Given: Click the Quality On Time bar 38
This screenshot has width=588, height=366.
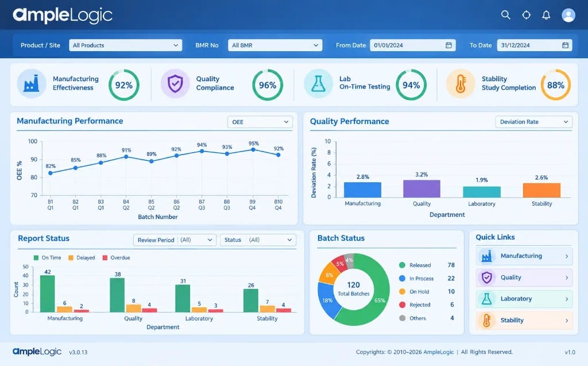Looking at the screenshot, I should 117,295.
